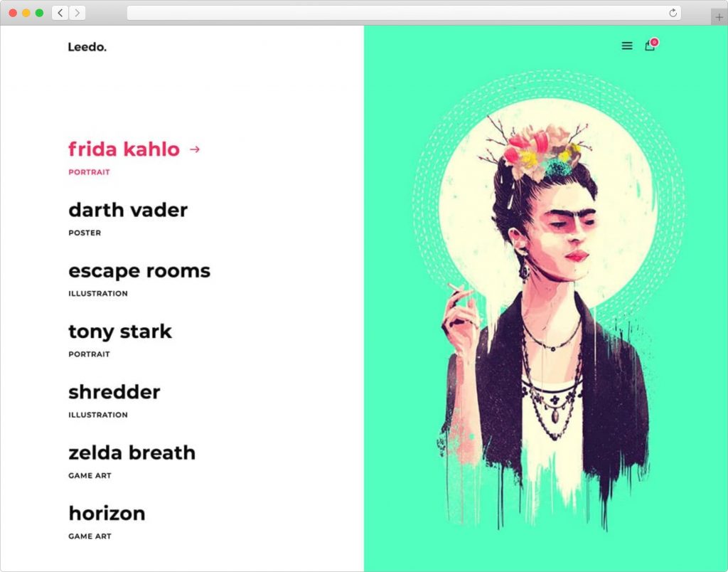Open the hamburger menu icon
Screen dimensions: 728x572
627,46
